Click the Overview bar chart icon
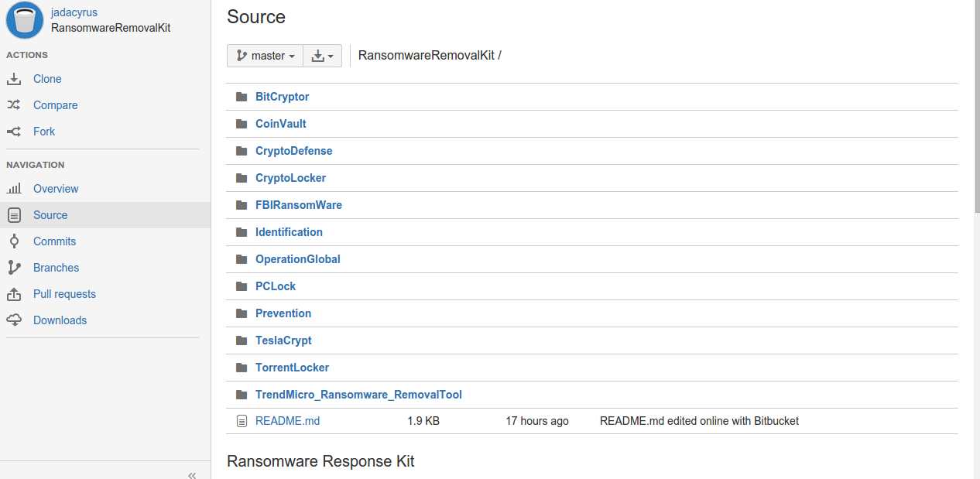The height and width of the screenshot is (479, 980). pos(14,189)
